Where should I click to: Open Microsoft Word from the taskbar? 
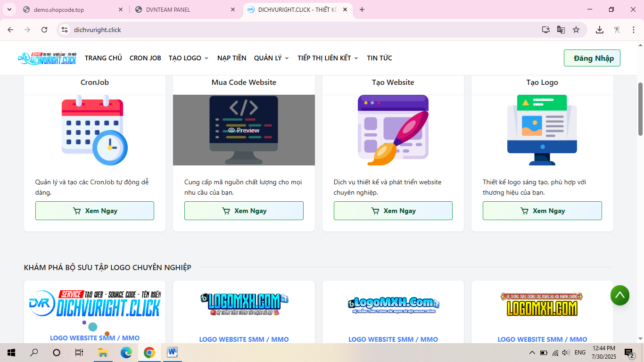click(x=172, y=352)
